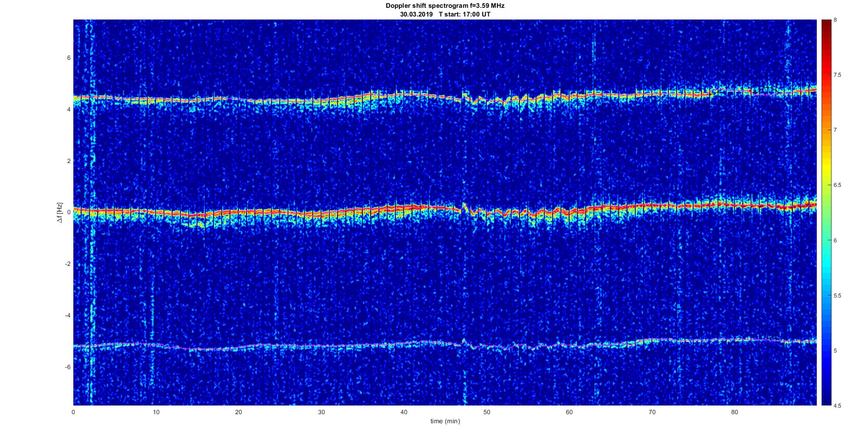Image resolution: width=868 pixels, height=435 pixels.
Task: Click the y-axis tick label '4'
Action: pos(69,110)
